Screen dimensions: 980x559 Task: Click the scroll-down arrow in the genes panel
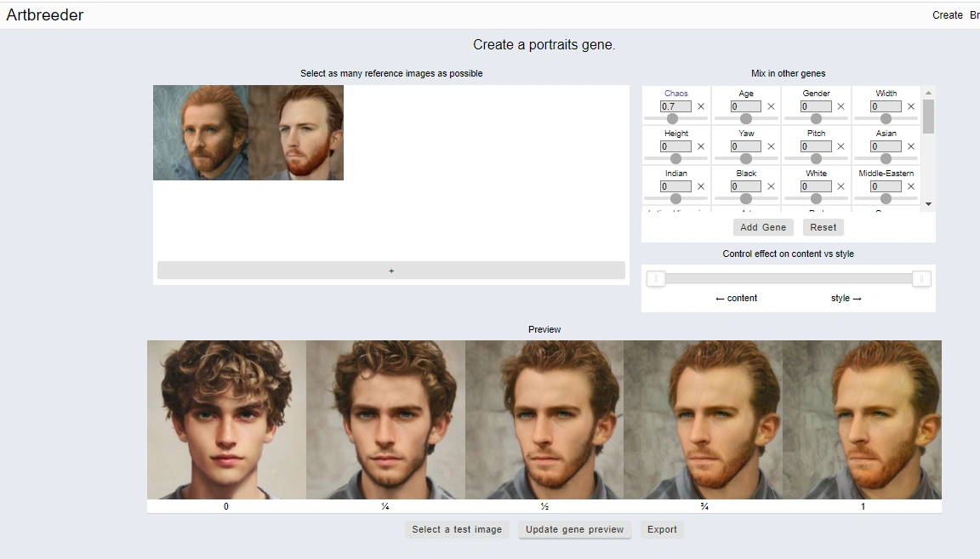(928, 204)
